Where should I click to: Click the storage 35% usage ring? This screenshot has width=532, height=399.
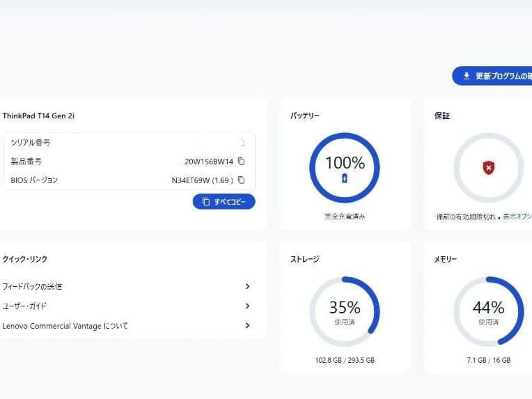(x=345, y=311)
